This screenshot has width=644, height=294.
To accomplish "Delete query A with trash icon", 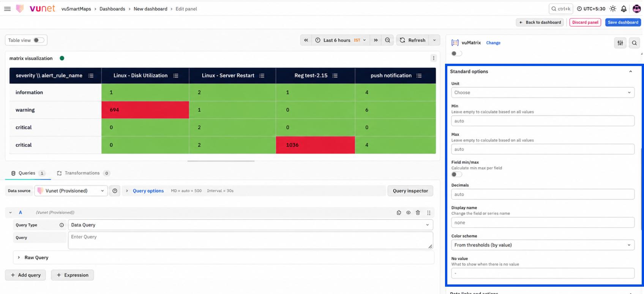I will coord(418,213).
